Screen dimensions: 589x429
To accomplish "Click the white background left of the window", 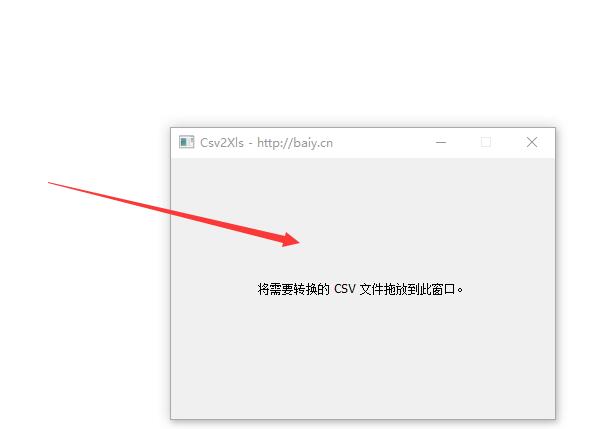I will click(85, 301).
